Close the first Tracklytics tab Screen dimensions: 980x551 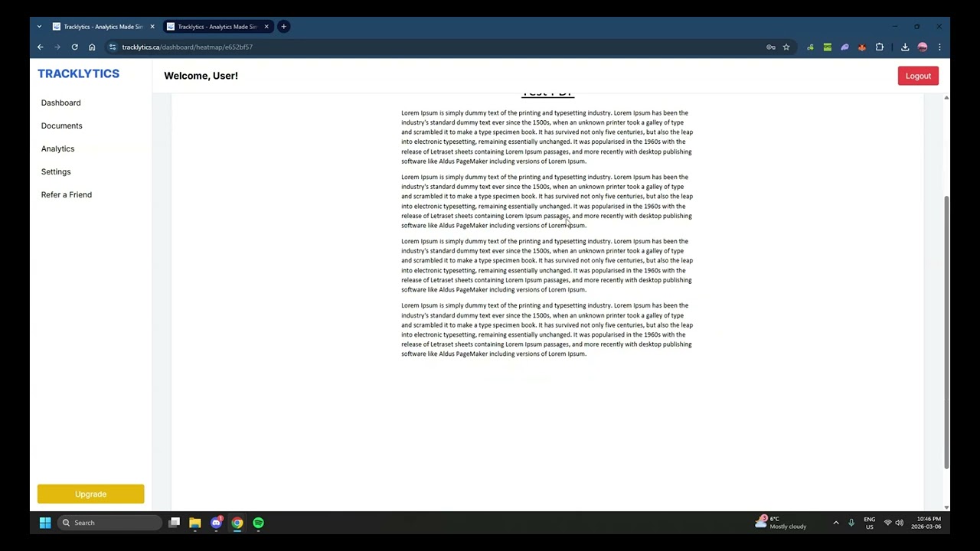point(152,27)
